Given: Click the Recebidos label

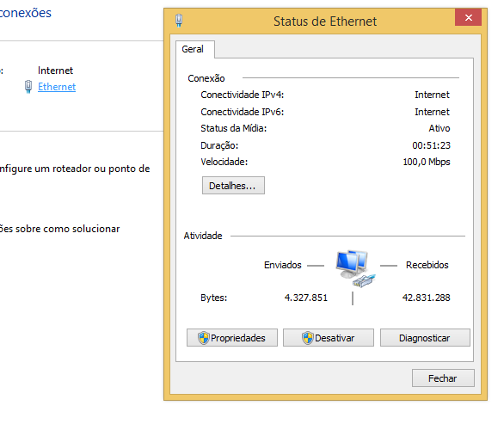Looking at the screenshot, I should [427, 265].
